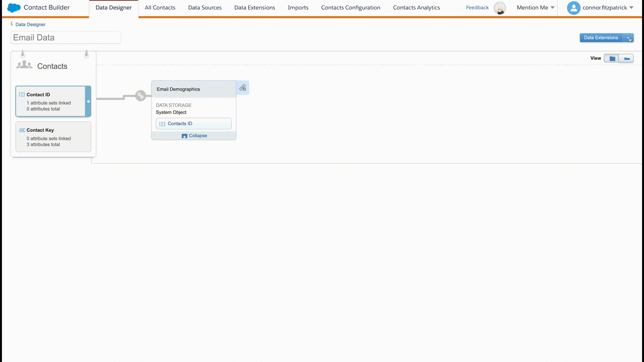Viewport: 644px width, 362px height.
Task: Click the relationship link icon on connector
Action: 141,96
